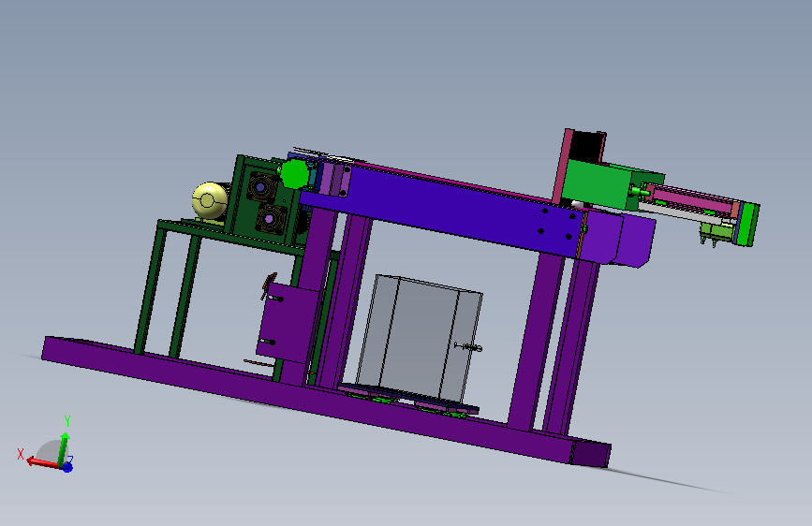Select the large green housing block

(x=600, y=184)
